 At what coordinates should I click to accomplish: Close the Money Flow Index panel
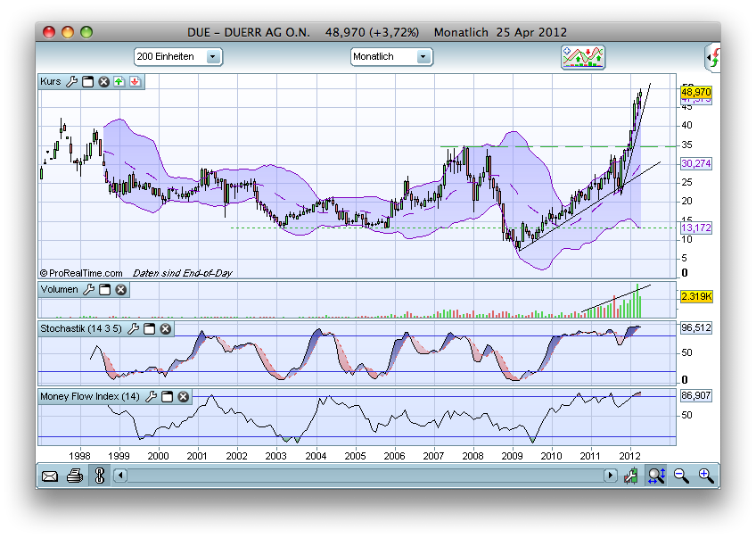coord(182,395)
